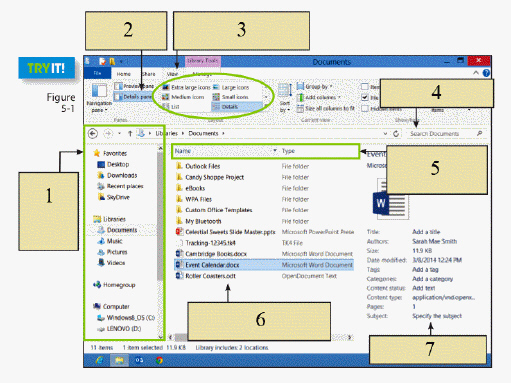Open the Name column filter arrow
The height and width of the screenshot is (383, 511).
(275, 151)
